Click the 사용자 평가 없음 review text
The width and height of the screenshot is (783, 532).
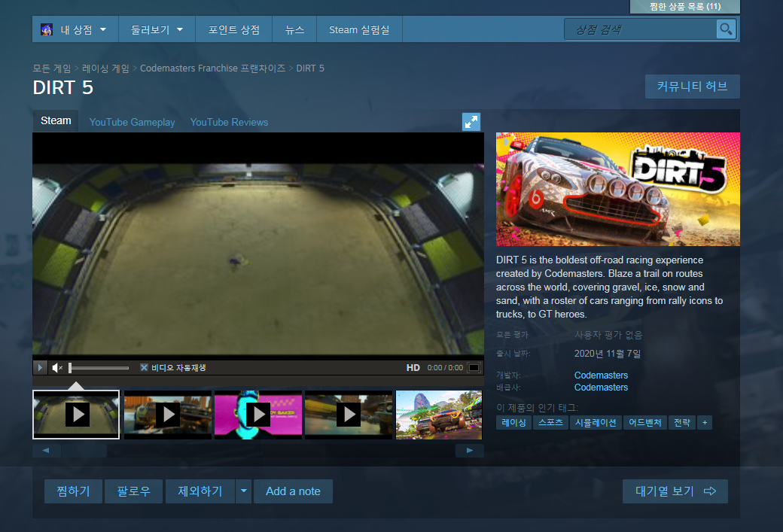click(x=608, y=334)
